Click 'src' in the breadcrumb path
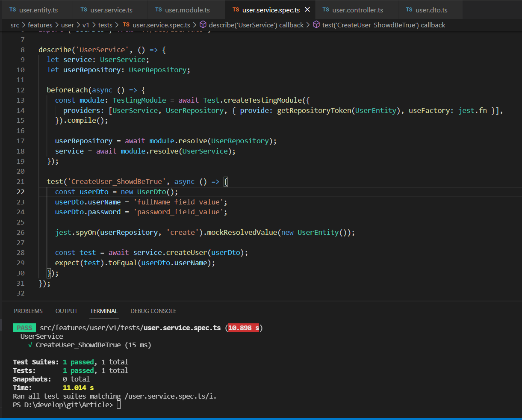 click(x=16, y=25)
